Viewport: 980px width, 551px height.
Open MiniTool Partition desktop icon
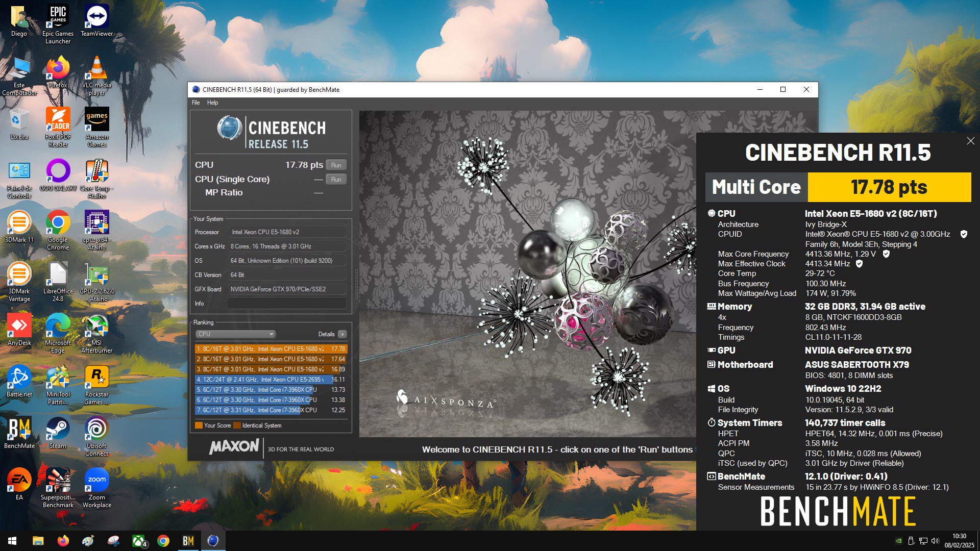pos(58,385)
